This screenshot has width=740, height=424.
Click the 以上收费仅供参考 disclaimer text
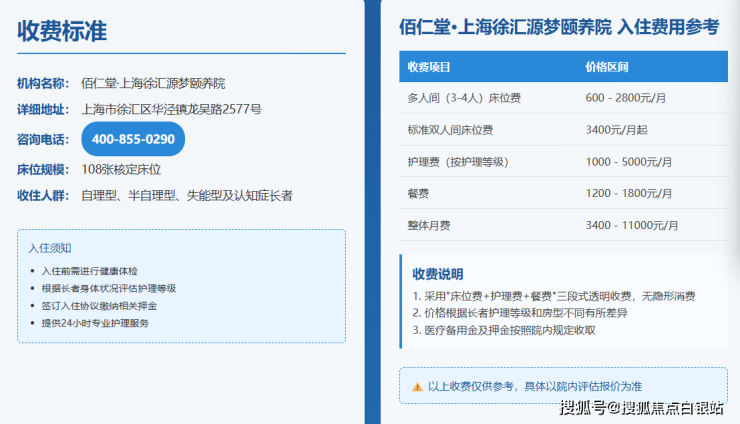(x=535, y=387)
